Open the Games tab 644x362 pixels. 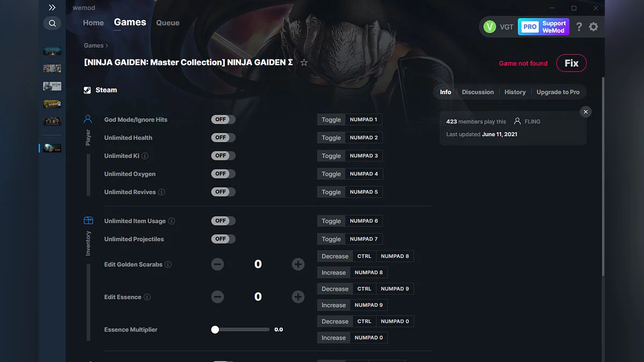pyautogui.click(x=130, y=23)
